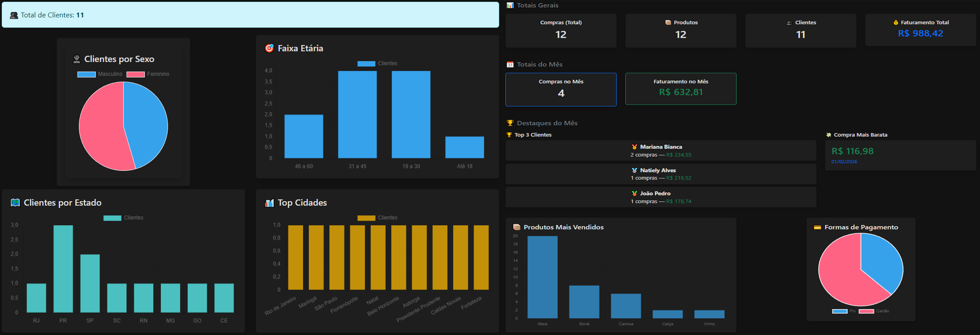Click the target icon beside Faixa Etária
980x335 pixels.
coord(269,48)
